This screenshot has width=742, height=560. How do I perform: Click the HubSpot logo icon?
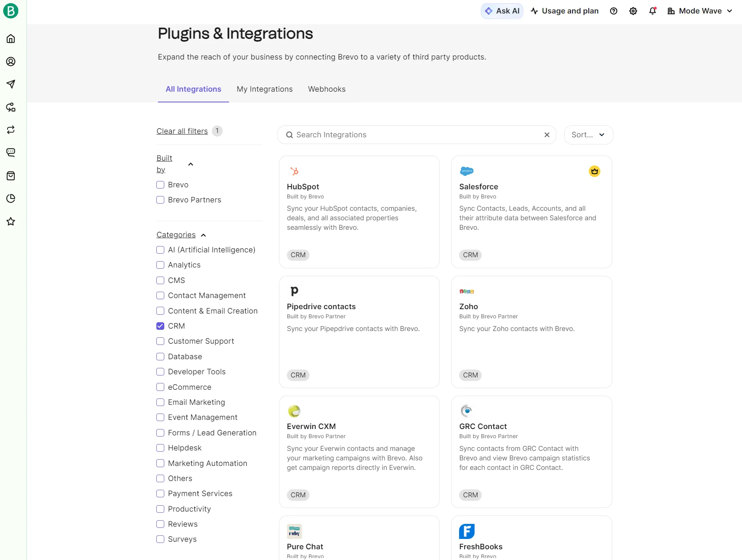click(x=294, y=171)
